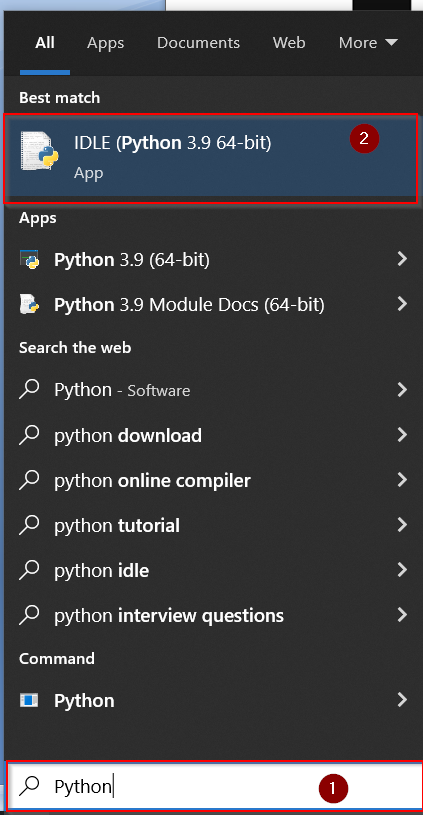Open IDLE Python 3.9 file icon
This screenshot has height=815, width=423.
[x=39, y=150]
